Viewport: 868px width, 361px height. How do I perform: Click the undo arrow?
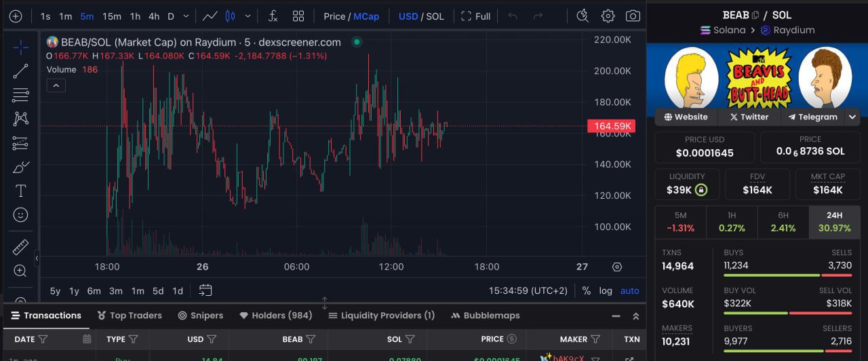coord(513,16)
